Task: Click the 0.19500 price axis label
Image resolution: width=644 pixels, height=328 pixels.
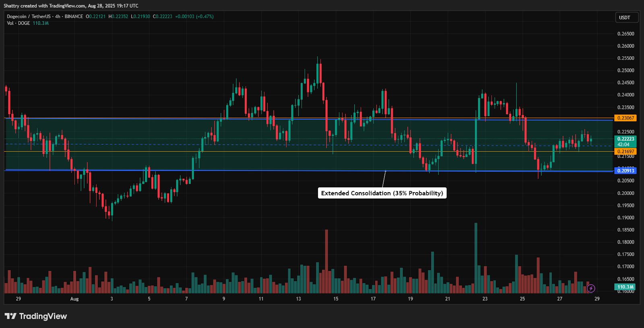Action: click(626, 205)
